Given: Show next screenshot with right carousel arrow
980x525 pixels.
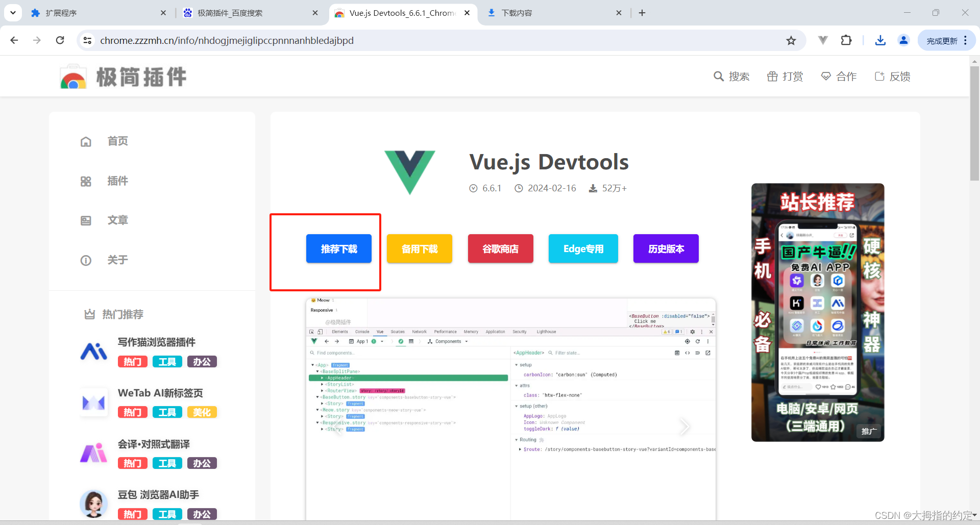Looking at the screenshot, I should [x=684, y=427].
